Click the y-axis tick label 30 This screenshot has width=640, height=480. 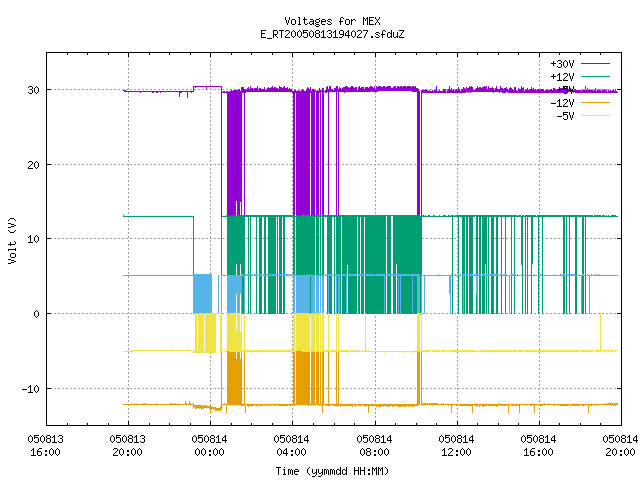(33, 90)
